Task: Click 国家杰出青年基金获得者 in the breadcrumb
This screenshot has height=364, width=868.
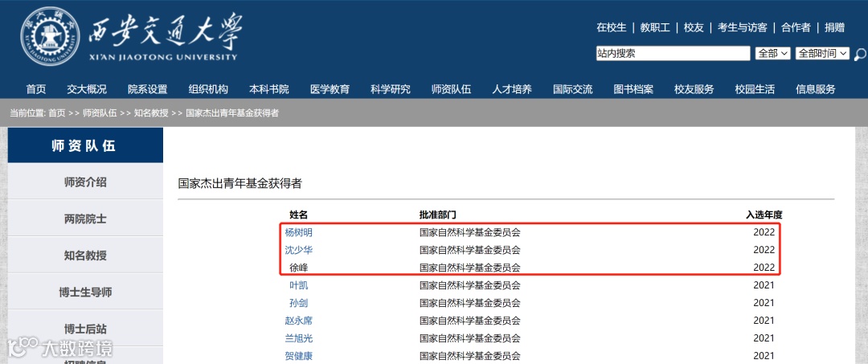Action: [232, 112]
